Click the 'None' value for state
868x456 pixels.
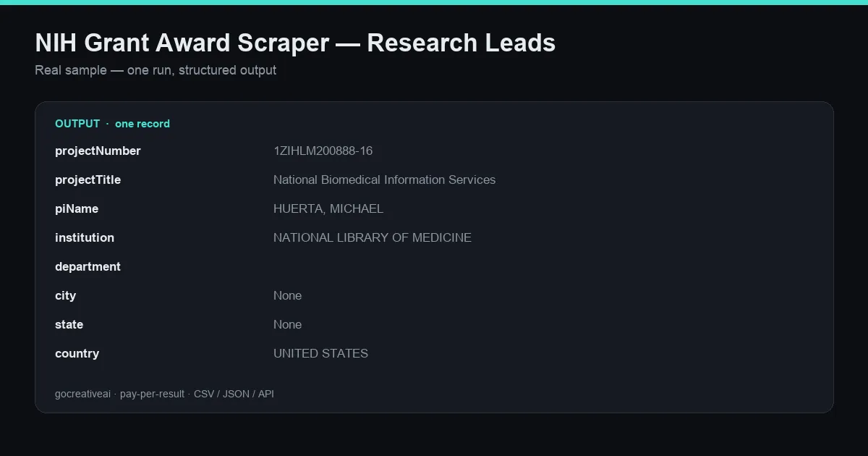coord(287,325)
